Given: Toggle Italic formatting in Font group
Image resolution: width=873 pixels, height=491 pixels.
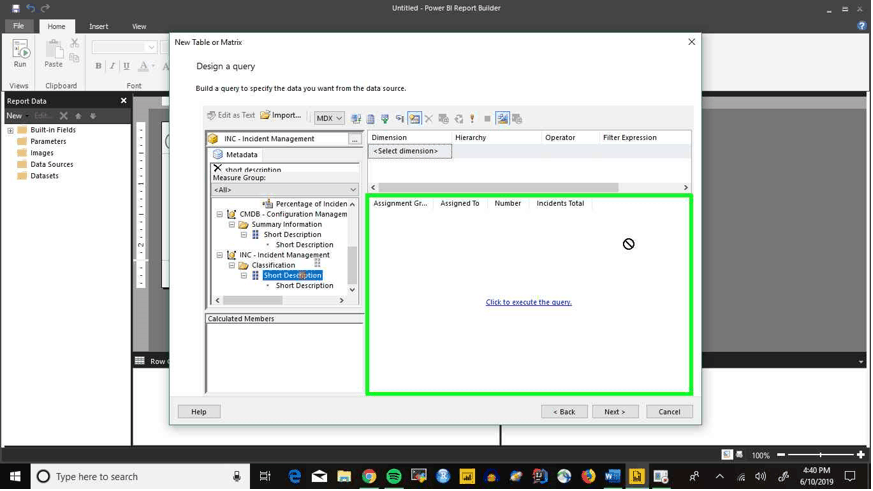Looking at the screenshot, I should click(112, 66).
